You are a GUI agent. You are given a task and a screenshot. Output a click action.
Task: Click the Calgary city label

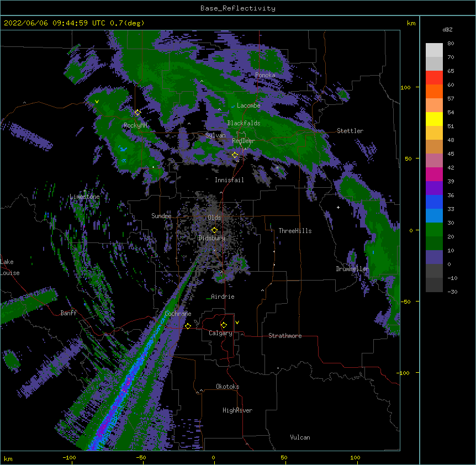click(220, 333)
